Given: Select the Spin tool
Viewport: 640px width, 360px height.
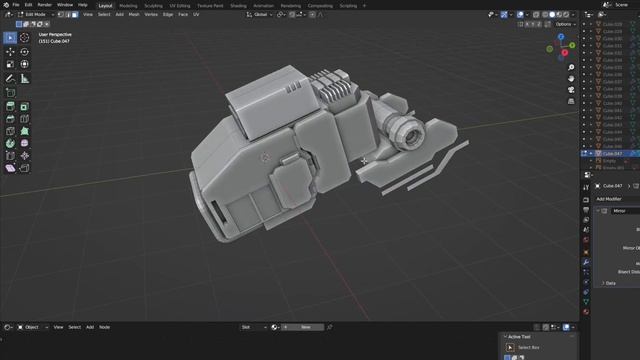Looking at the screenshot, I should (10, 143).
